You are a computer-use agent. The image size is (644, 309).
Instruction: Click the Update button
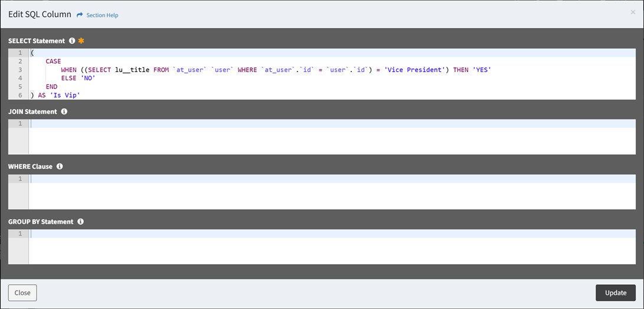pos(616,292)
